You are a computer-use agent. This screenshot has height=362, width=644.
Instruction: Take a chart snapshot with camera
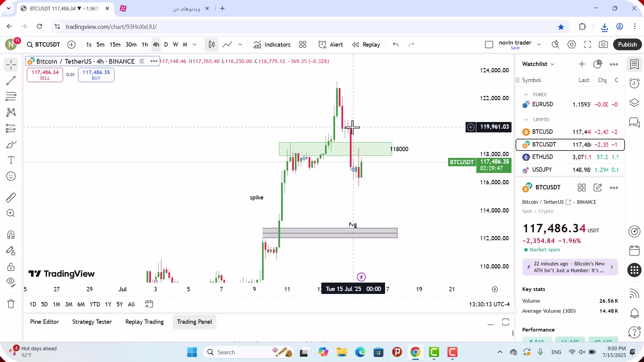[603, 45]
